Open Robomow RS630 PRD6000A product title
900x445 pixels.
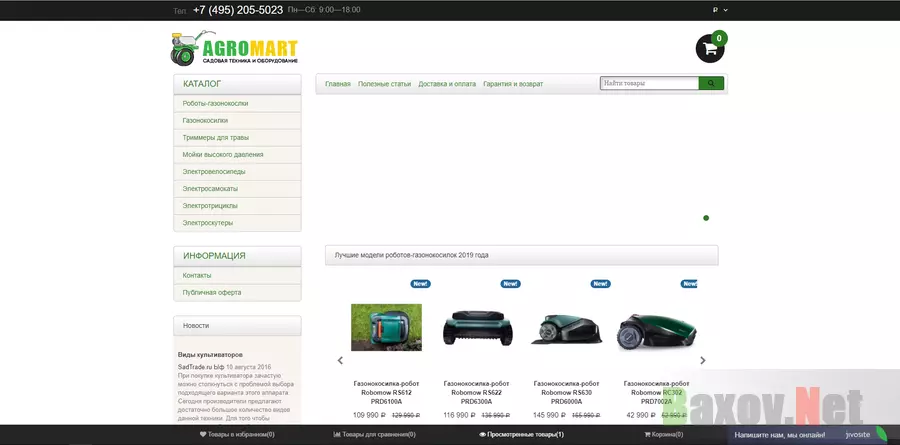pos(567,392)
